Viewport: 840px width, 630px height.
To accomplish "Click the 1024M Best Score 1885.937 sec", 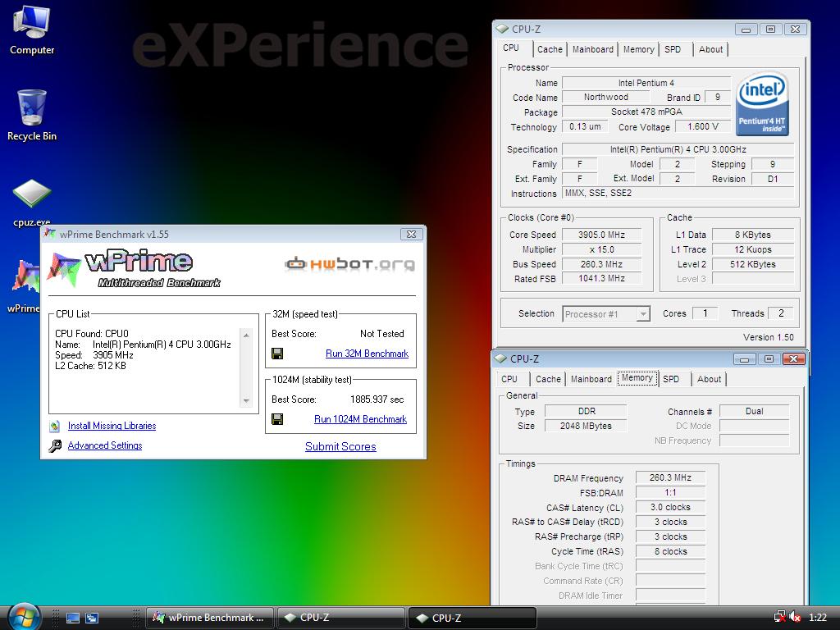I will [x=377, y=399].
